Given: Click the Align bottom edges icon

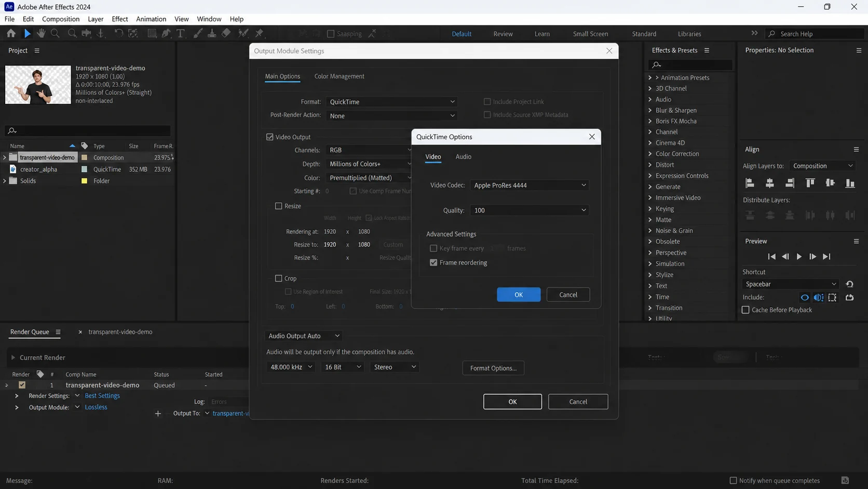Looking at the screenshot, I should pos(850,183).
